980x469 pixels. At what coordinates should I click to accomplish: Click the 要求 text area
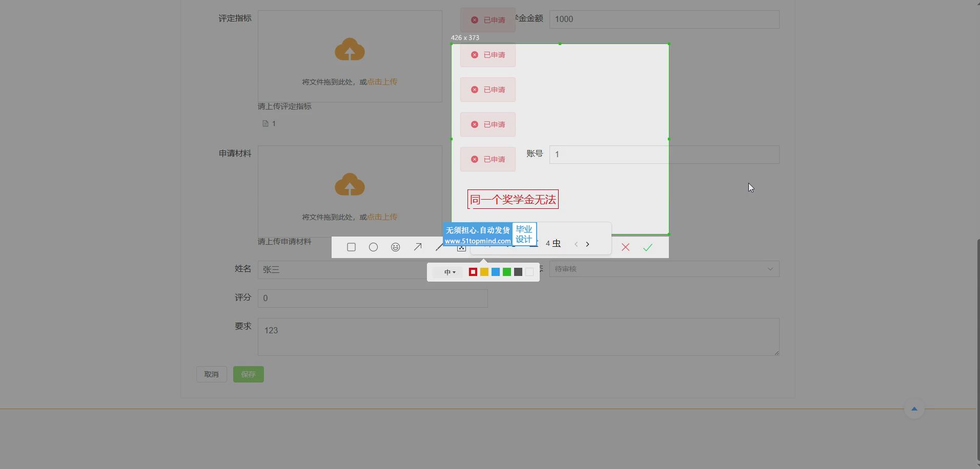518,336
